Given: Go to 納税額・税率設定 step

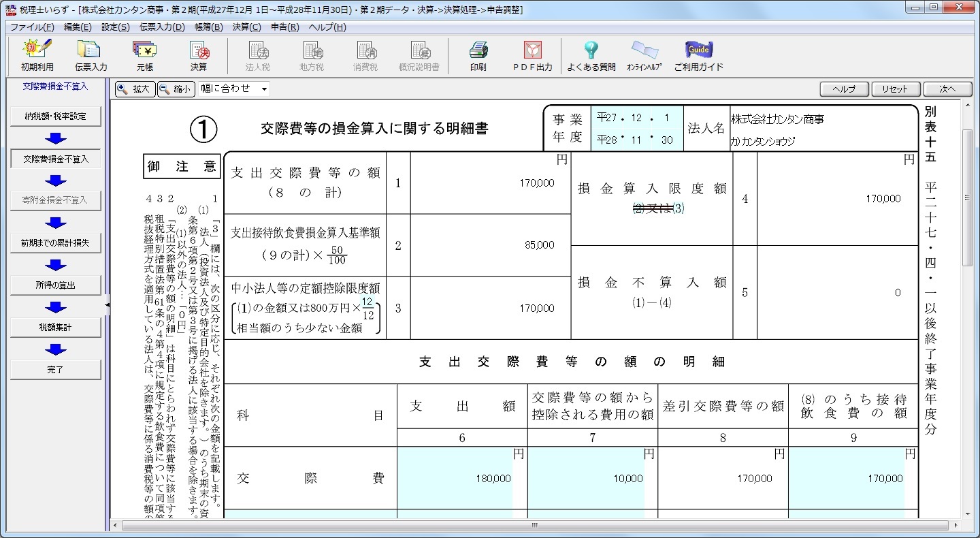Looking at the screenshot, I should (x=56, y=116).
